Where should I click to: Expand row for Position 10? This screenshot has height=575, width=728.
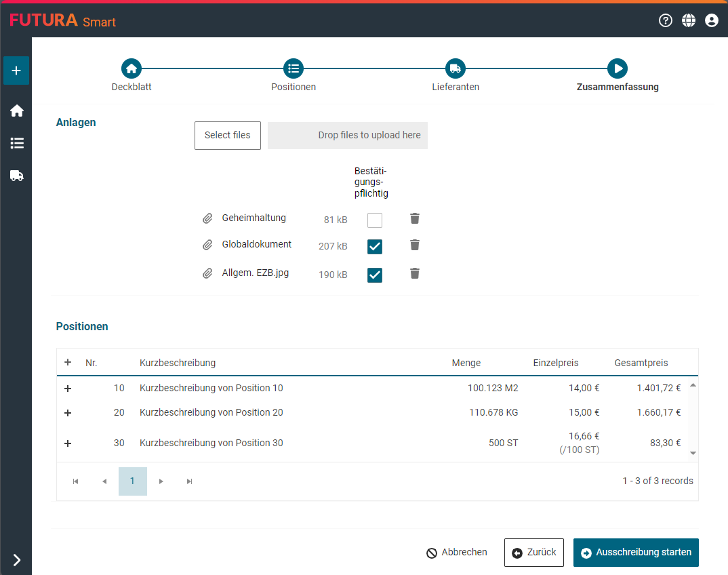pyautogui.click(x=67, y=389)
